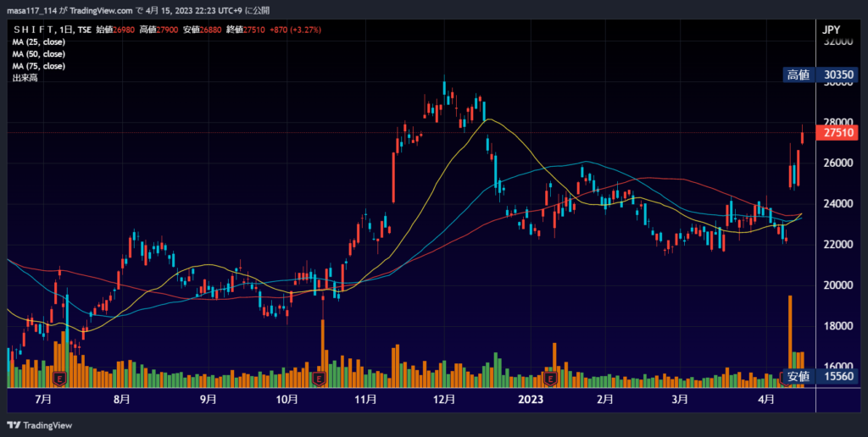
Task: Click the 7月 label on time axis
Action: click(42, 399)
